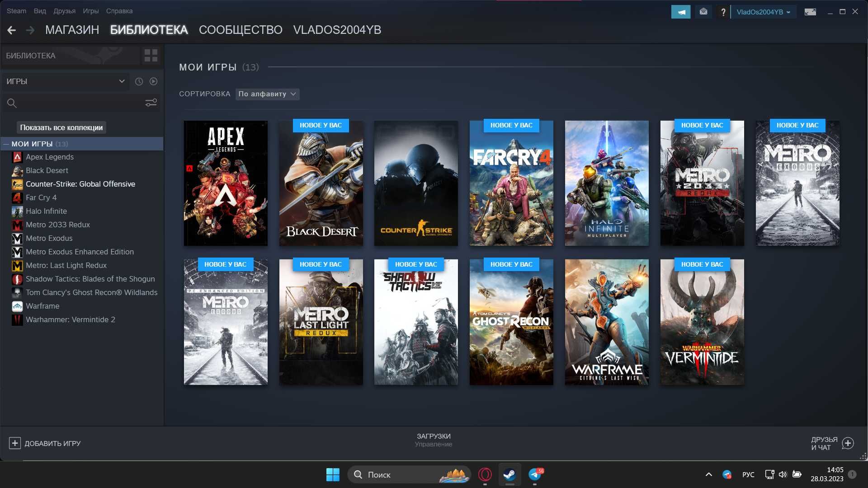Click the magnifier search icon in sidebar
The height and width of the screenshot is (488, 868).
tap(12, 103)
